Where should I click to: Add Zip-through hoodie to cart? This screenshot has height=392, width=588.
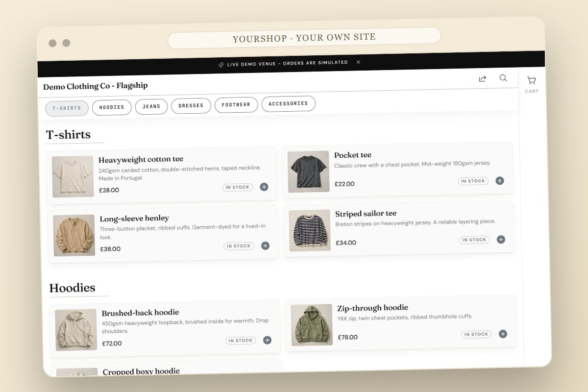(503, 334)
